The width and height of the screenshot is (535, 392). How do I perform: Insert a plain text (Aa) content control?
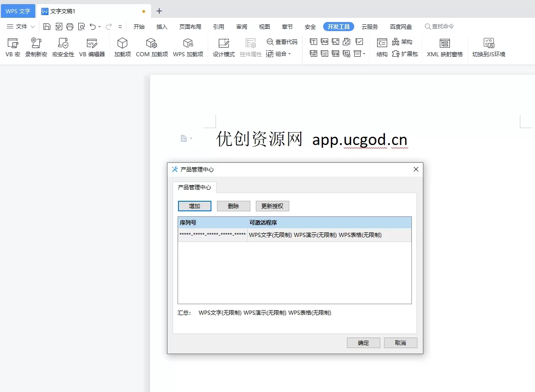pos(324,42)
